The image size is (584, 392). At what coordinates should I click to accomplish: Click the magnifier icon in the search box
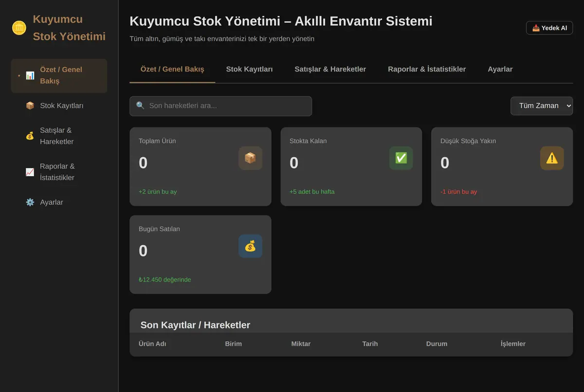pyautogui.click(x=140, y=106)
